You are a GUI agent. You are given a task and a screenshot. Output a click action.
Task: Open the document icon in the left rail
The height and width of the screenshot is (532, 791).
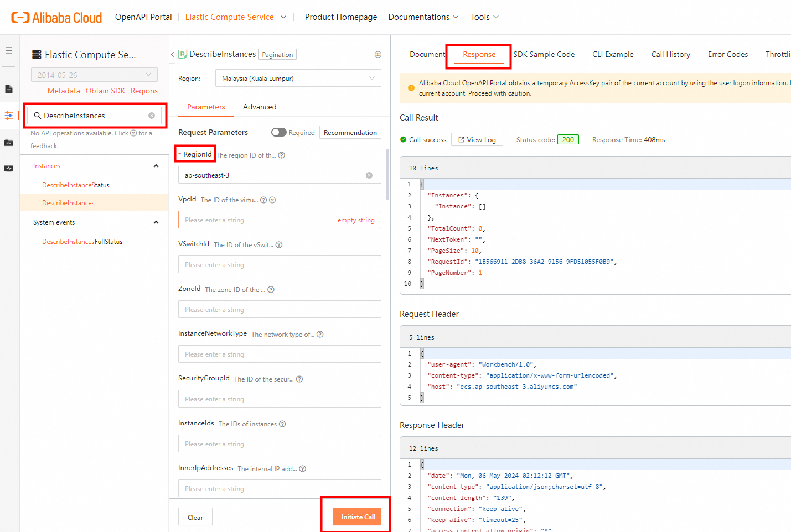9,89
